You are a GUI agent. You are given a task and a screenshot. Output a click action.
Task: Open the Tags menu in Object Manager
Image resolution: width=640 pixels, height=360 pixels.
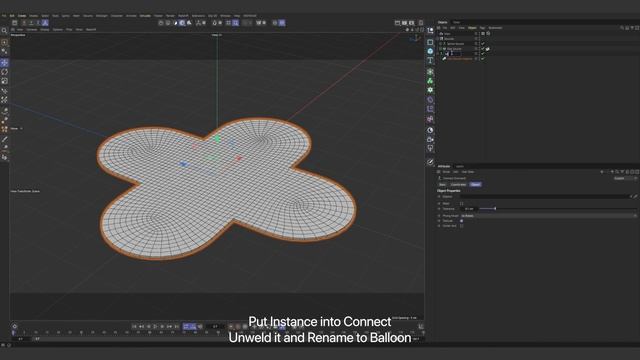point(482,28)
